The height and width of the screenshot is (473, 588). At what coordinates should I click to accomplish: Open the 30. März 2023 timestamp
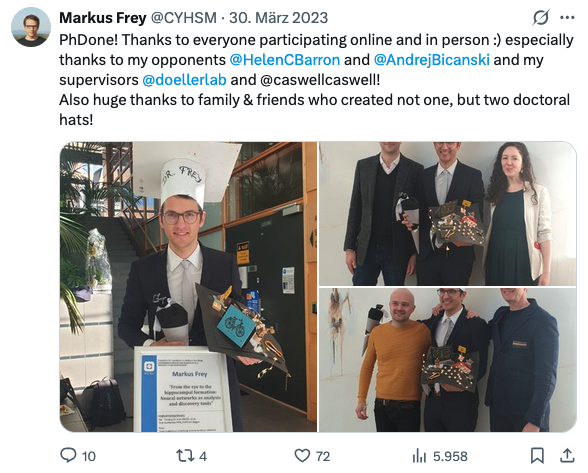pos(279,18)
